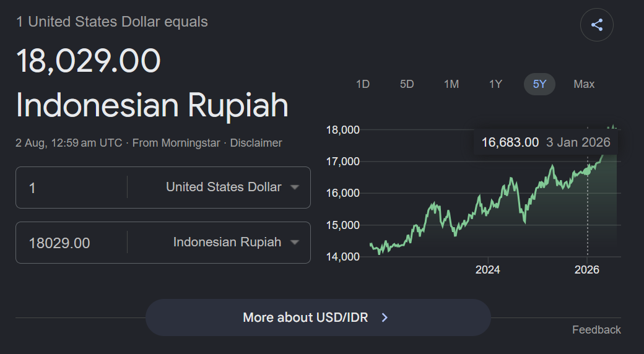Screen dimensions: 644x354
Task: Click the amount field containing 1
Action: (72, 188)
